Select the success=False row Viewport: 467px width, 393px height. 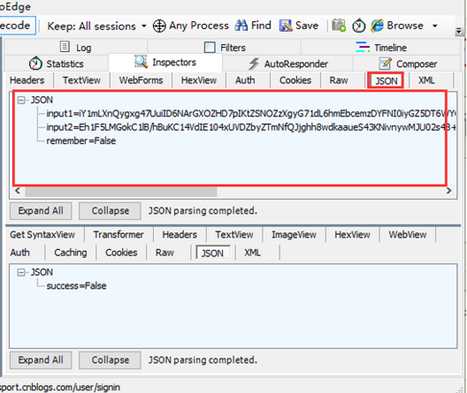click(x=76, y=286)
